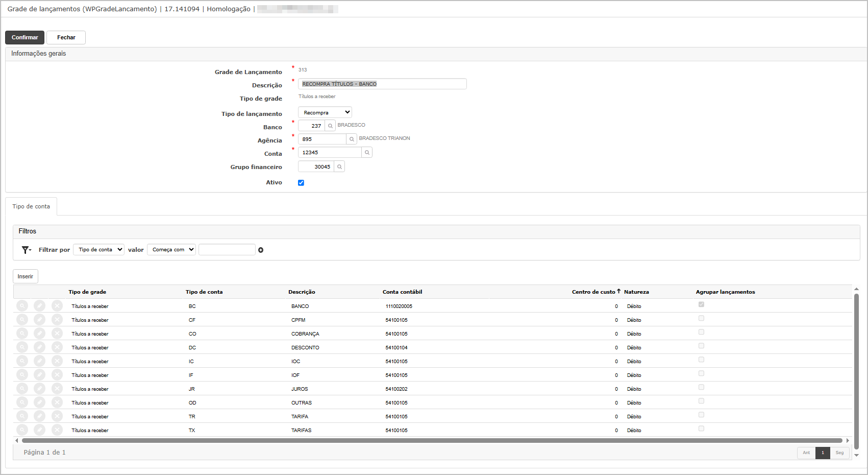Edit the CO COBRANÇA row
This screenshot has width=868, height=475.
pyautogui.click(x=40, y=334)
